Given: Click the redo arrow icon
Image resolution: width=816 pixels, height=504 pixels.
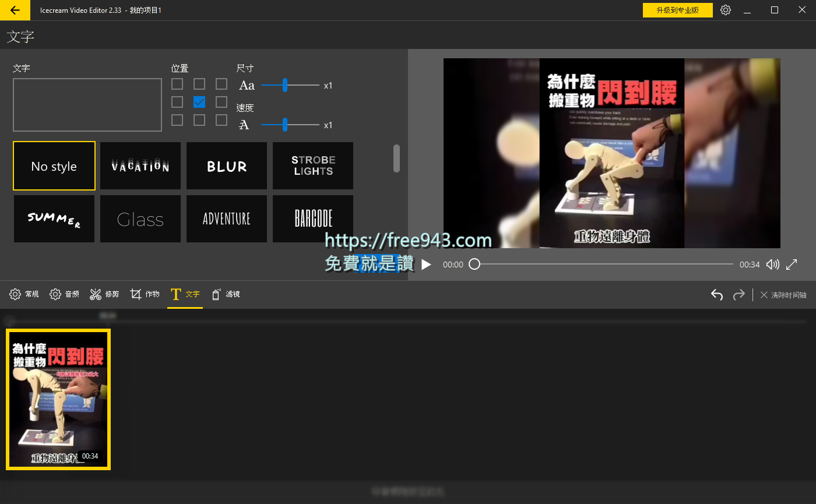Looking at the screenshot, I should pos(738,294).
